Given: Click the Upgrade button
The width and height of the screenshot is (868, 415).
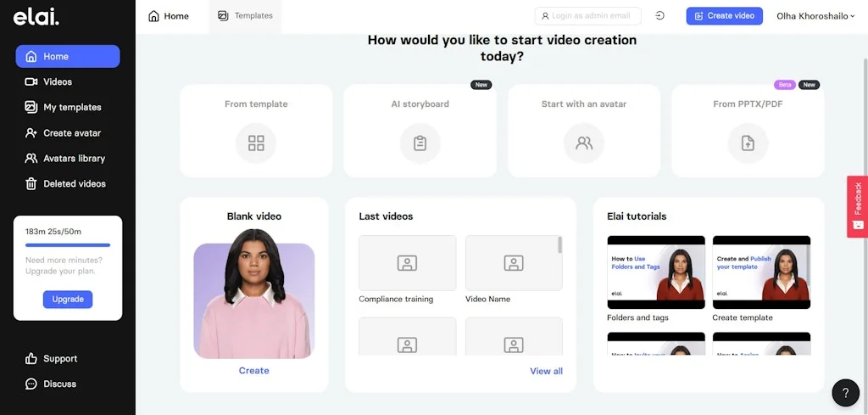Looking at the screenshot, I should pos(68,300).
